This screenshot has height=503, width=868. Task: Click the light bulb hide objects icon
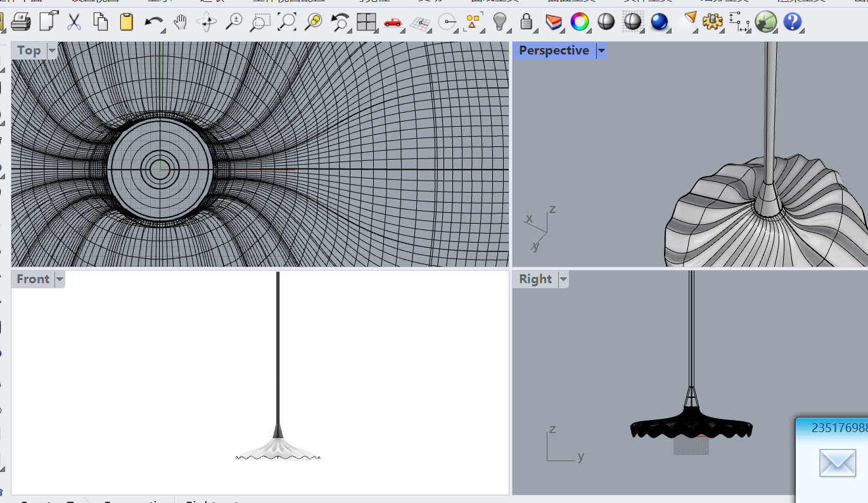501,22
